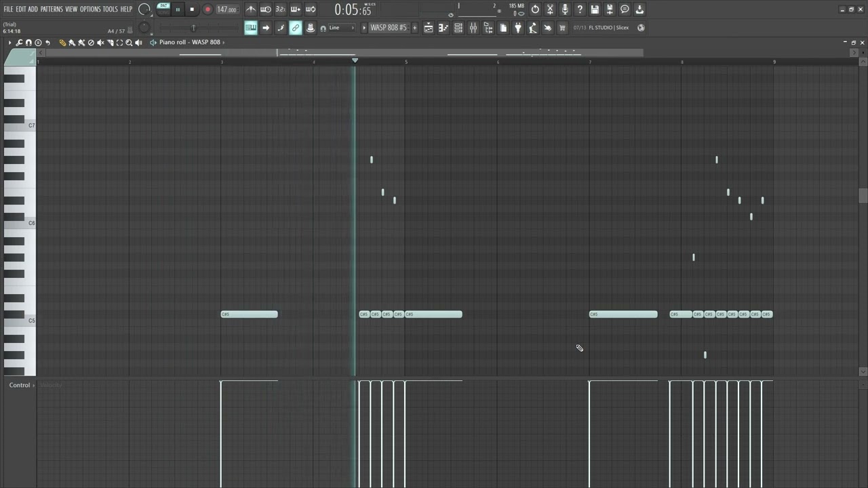Open the PATTERNS menu
The image size is (868, 488).
52,9
